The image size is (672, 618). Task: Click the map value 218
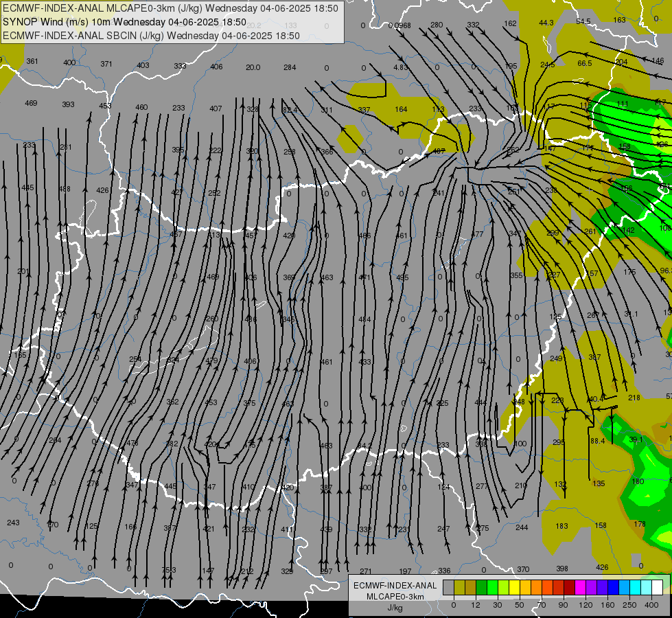point(634,398)
